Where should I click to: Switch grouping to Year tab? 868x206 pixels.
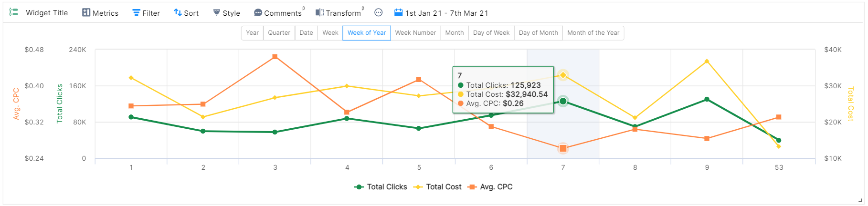point(252,33)
